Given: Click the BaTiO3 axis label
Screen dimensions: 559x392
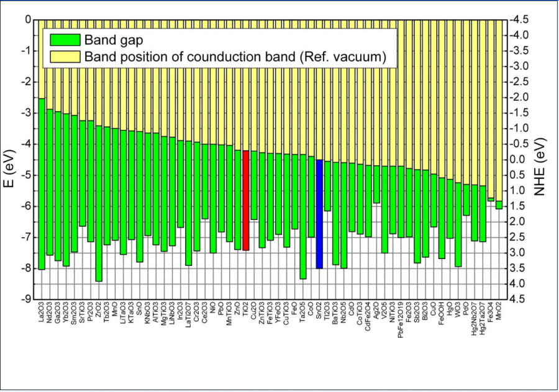Looking at the screenshot, I should pyautogui.click(x=336, y=313).
